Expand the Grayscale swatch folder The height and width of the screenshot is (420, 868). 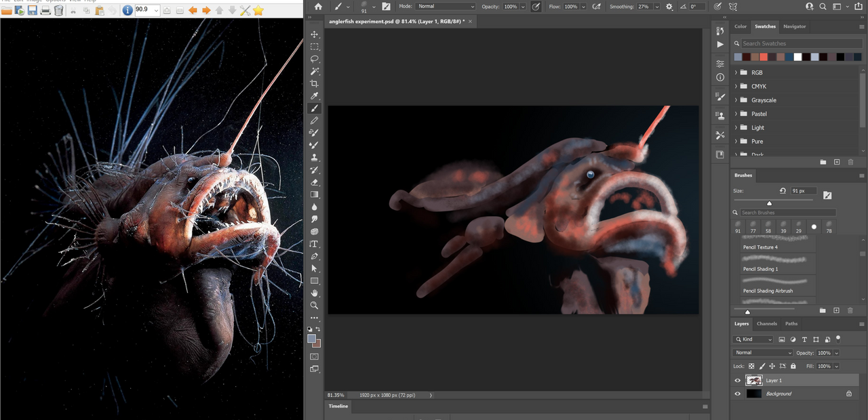(736, 100)
